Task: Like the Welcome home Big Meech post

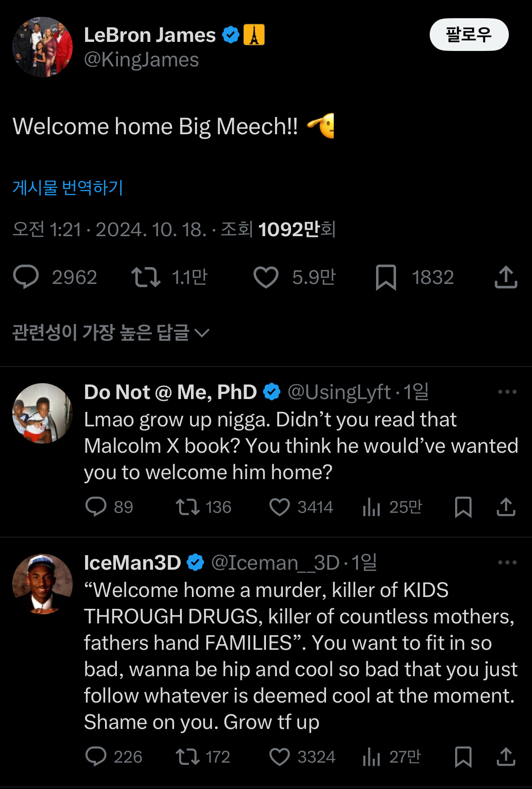Action: tap(266, 277)
